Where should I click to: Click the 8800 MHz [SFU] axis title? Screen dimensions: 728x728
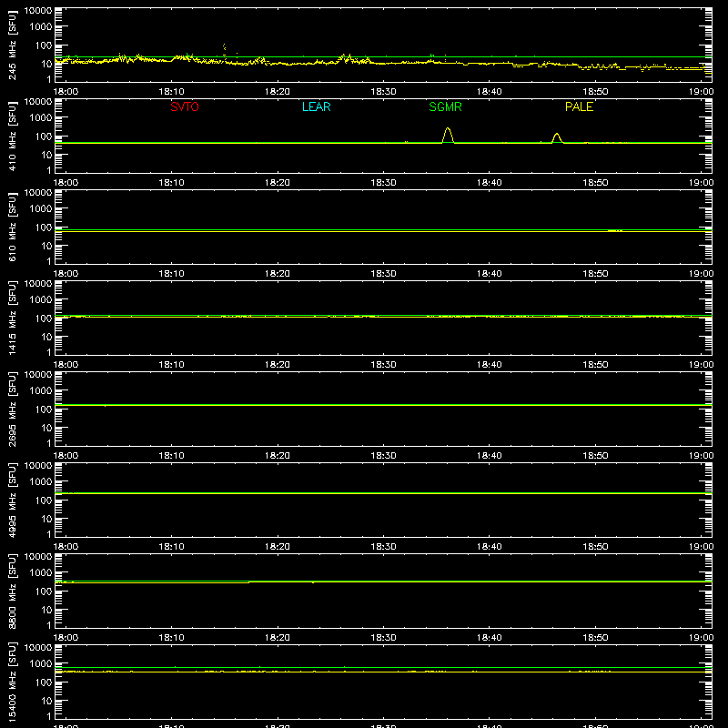point(12,591)
